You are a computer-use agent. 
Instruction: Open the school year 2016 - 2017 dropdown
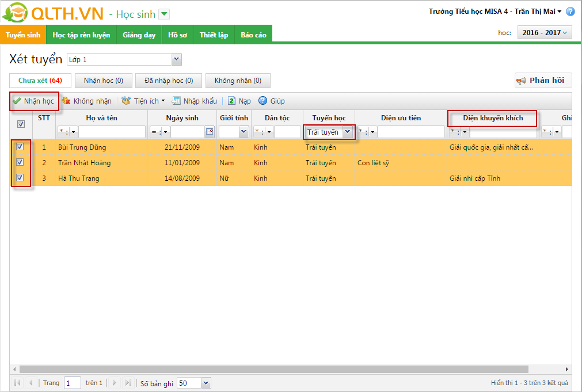(x=545, y=33)
